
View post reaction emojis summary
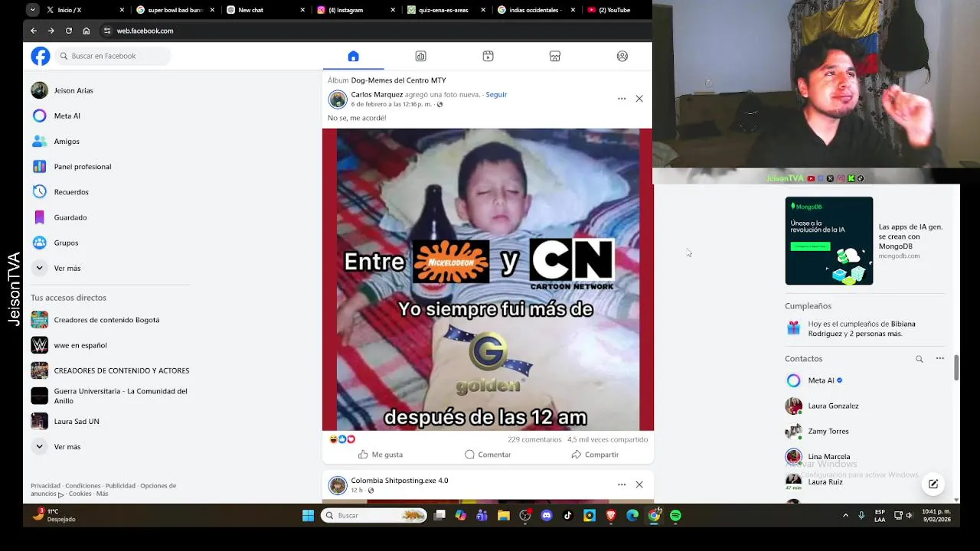pos(342,439)
